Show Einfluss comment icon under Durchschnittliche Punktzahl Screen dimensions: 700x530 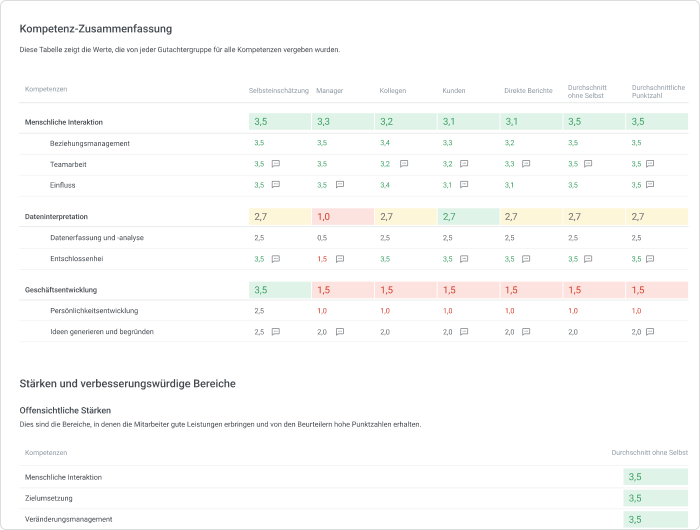[650, 184]
